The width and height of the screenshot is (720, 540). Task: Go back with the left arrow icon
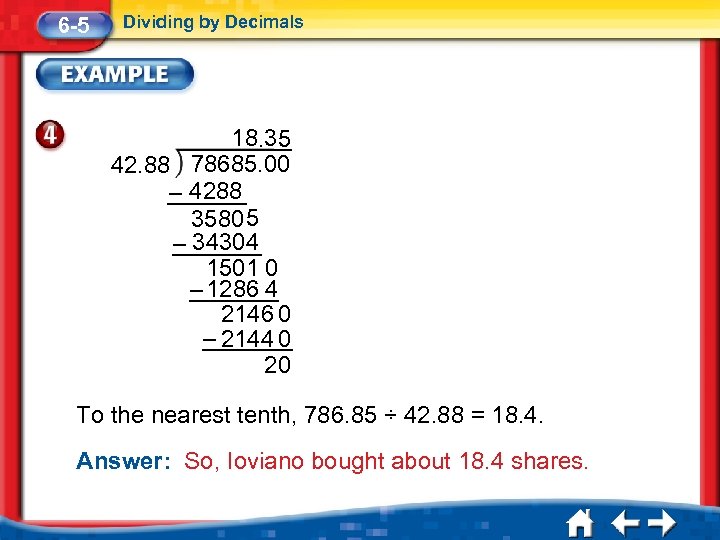pyautogui.click(x=625, y=523)
